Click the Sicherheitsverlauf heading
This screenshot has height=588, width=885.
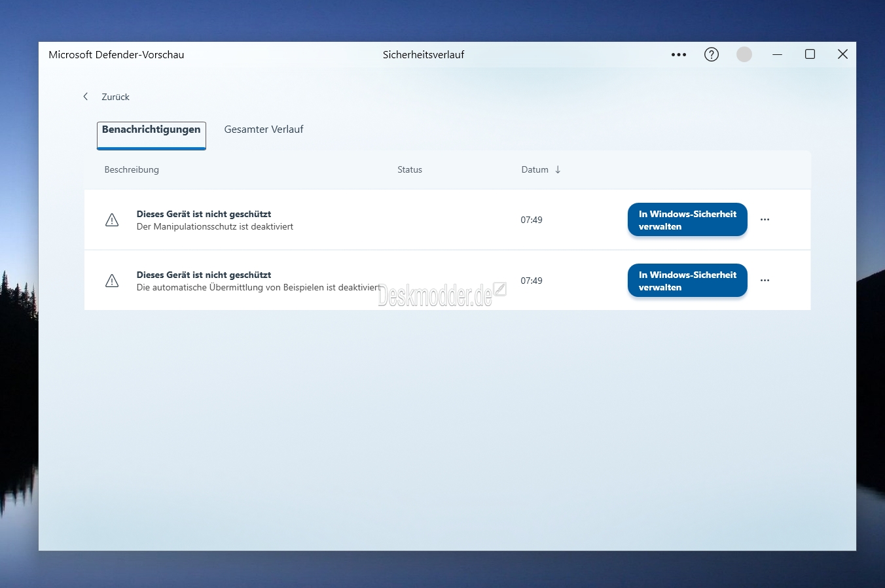pos(424,55)
